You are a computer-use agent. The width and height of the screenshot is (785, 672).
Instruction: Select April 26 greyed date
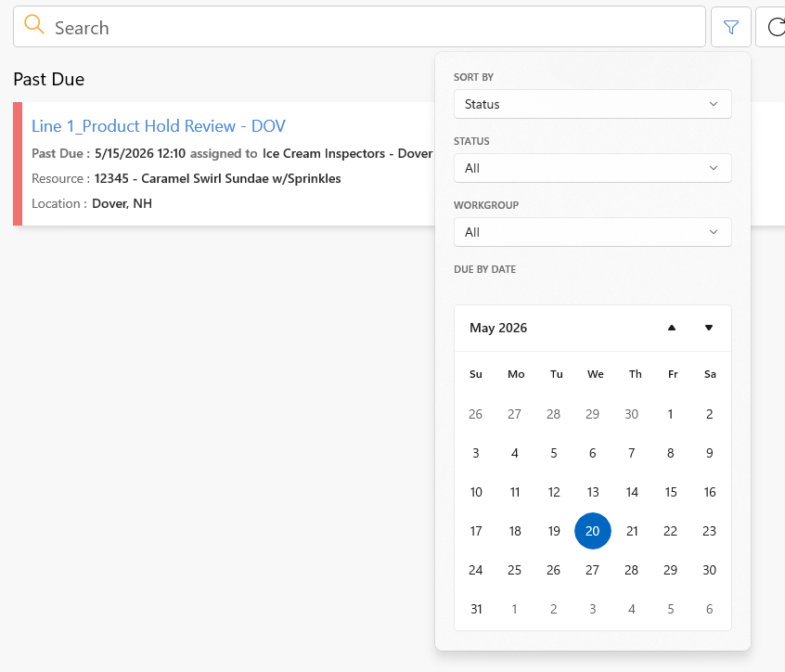(x=476, y=414)
